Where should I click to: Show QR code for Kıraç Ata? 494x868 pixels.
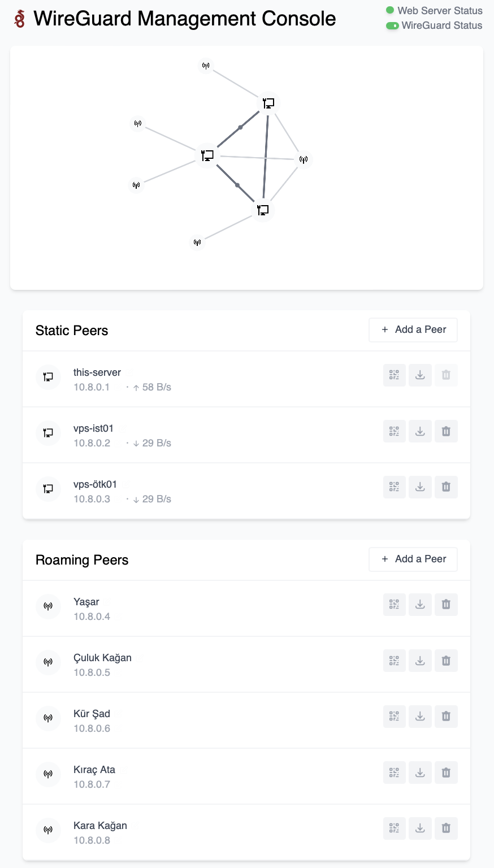pyautogui.click(x=395, y=772)
